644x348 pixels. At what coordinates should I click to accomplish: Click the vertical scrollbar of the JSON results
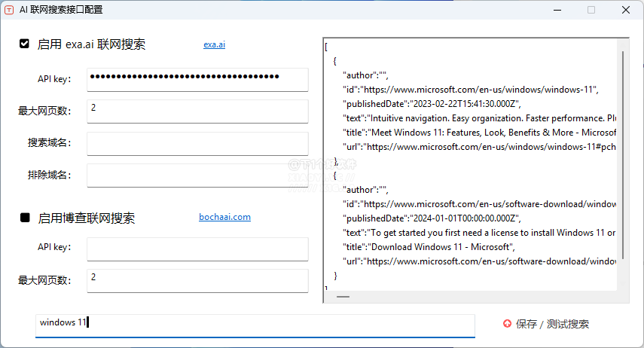[623, 155]
